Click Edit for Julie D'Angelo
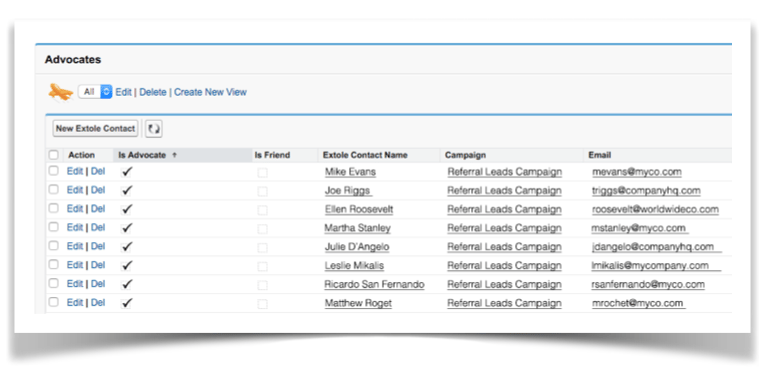The width and height of the screenshot is (763, 371). pos(75,246)
